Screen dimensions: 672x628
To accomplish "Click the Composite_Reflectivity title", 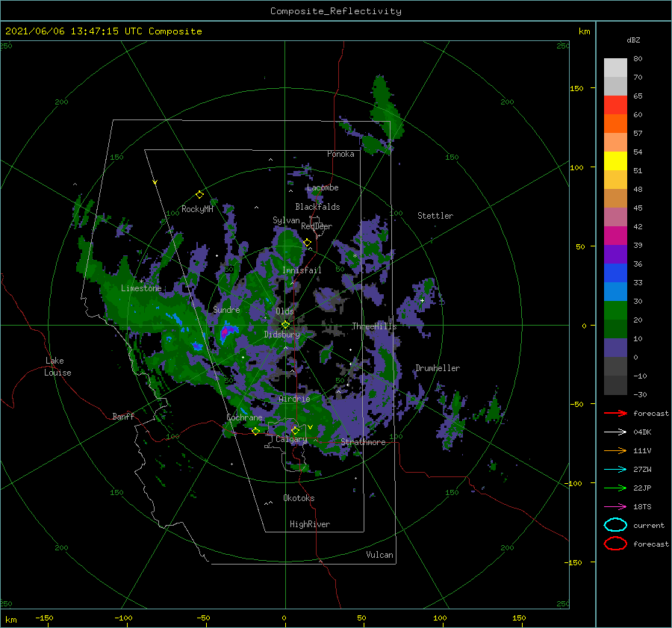I will tap(336, 11).
